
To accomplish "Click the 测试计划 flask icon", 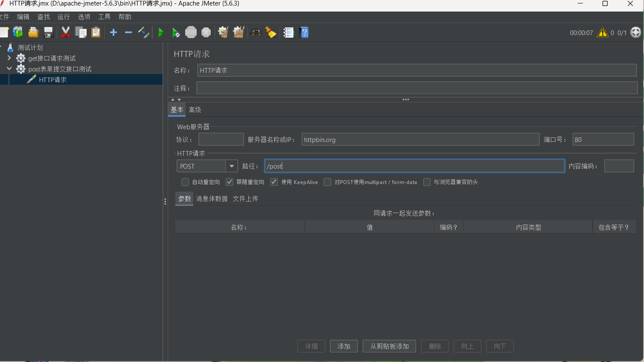I will coord(10,47).
